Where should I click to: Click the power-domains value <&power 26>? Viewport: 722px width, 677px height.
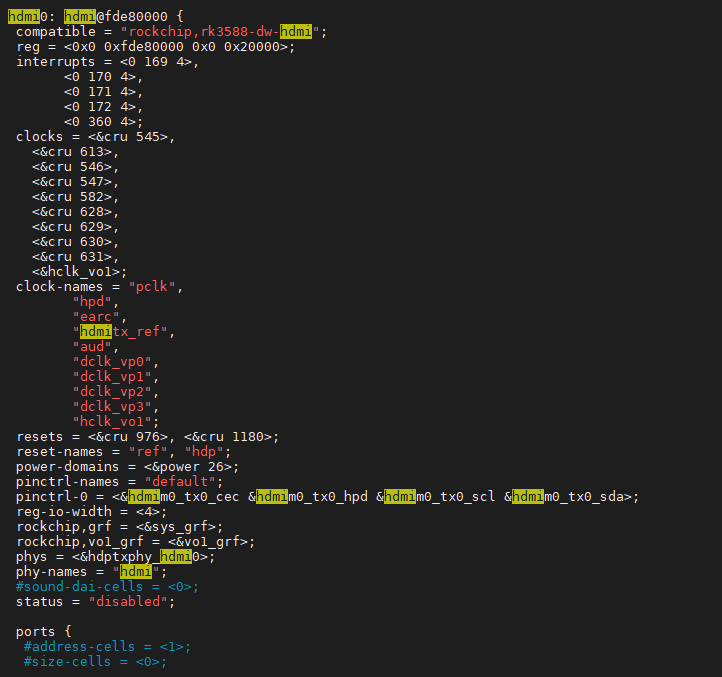tap(188, 467)
